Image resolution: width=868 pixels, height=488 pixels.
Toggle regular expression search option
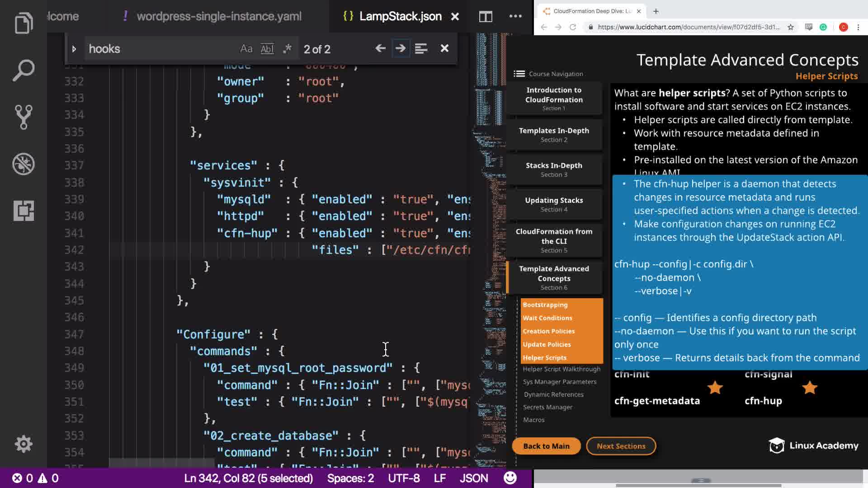[x=287, y=49]
